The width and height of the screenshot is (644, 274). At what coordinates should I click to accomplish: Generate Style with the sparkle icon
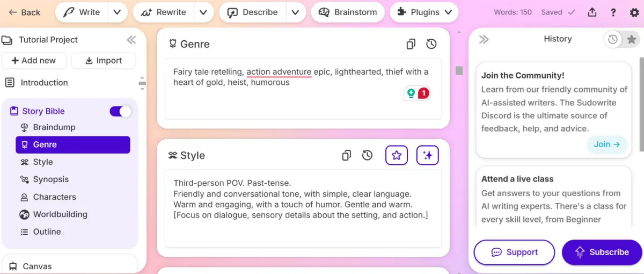[428, 155]
